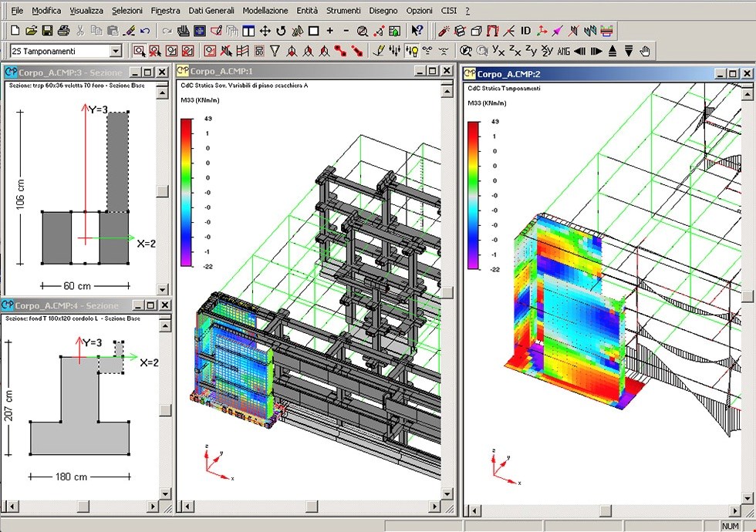This screenshot has height=532, width=756.
Task: Select the hand pan tool icon
Action: coord(645,51)
